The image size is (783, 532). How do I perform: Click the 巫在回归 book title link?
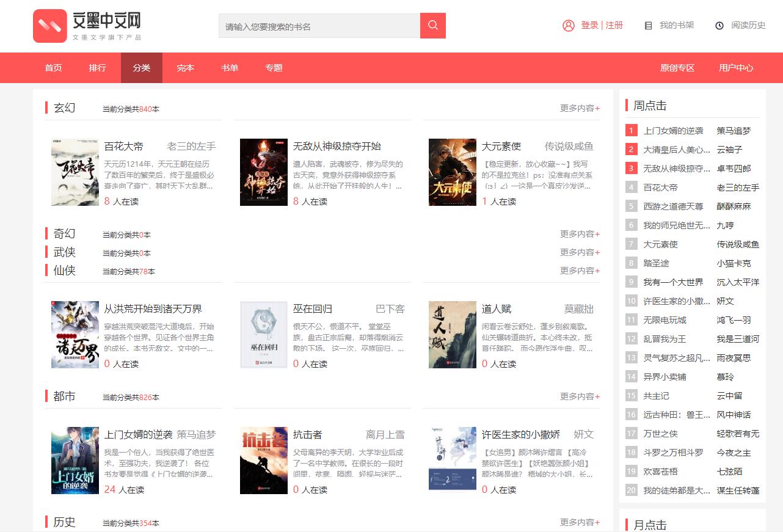pyautogui.click(x=313, y=308)
